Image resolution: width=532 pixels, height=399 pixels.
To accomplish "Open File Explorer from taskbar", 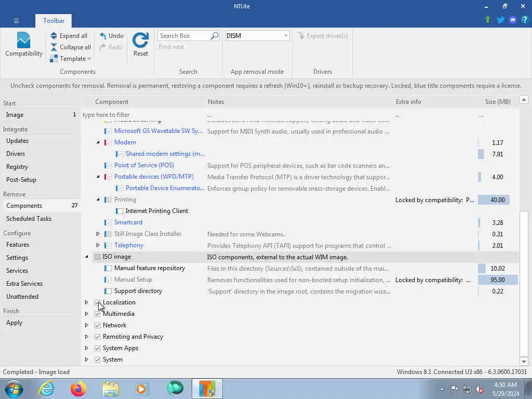I will pyautogui.click(x=111, y=389).
